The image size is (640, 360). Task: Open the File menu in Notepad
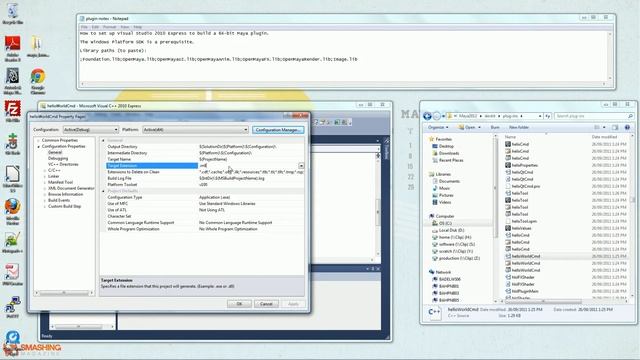tap(84, 27)
